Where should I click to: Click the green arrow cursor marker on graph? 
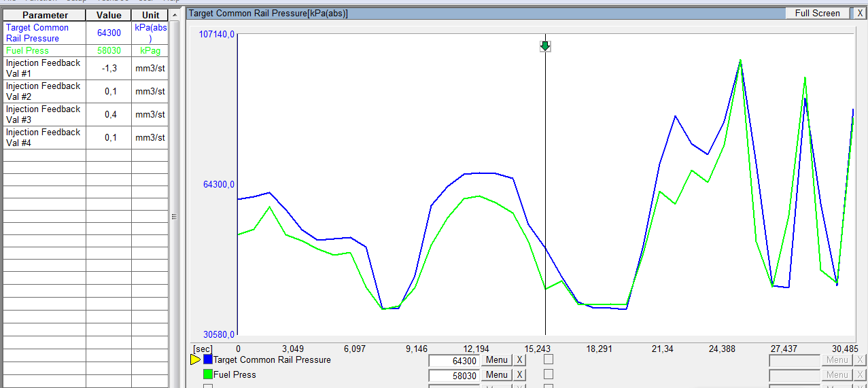pyautogui.click(x=545, y=46)
